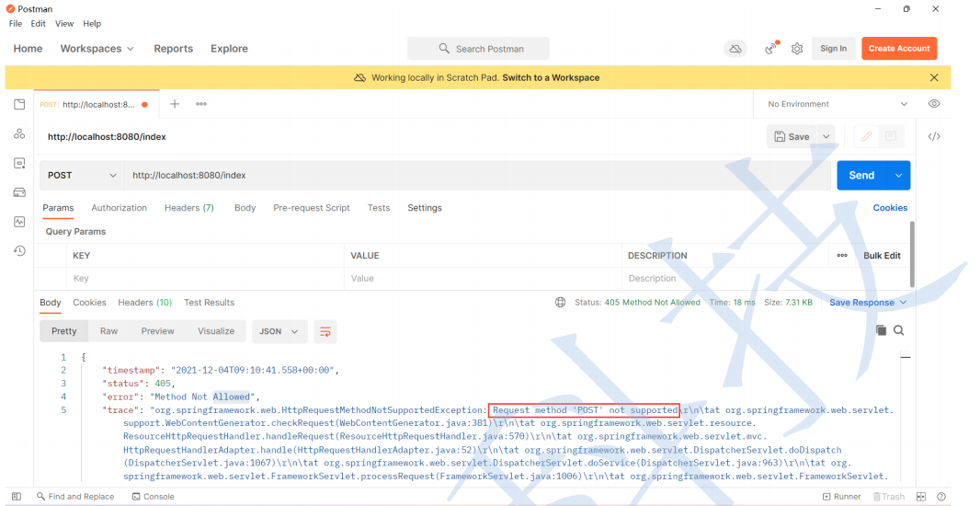Image resolution: width=980 pixels, height=506 pixels.
Task: Open the two-pane layout icon
Action: 920,497
